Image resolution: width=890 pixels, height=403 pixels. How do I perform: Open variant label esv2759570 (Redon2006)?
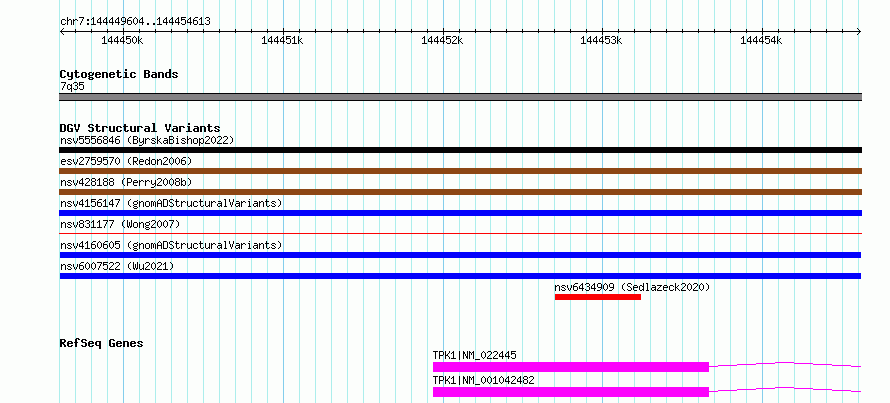click(x=126, y=161)
